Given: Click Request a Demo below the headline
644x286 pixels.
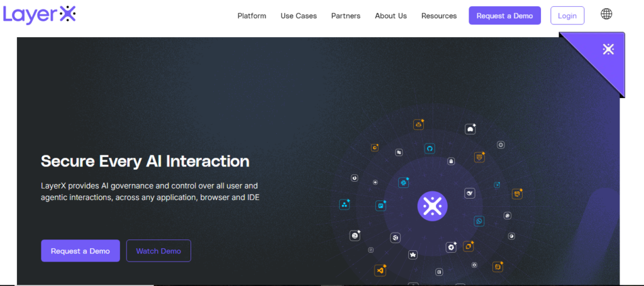Looking at the screenshot, I should [x=80, y=251].
